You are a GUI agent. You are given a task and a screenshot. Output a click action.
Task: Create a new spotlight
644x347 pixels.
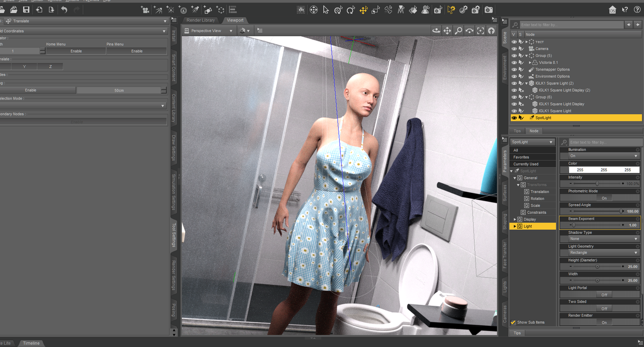click(195, 10)
